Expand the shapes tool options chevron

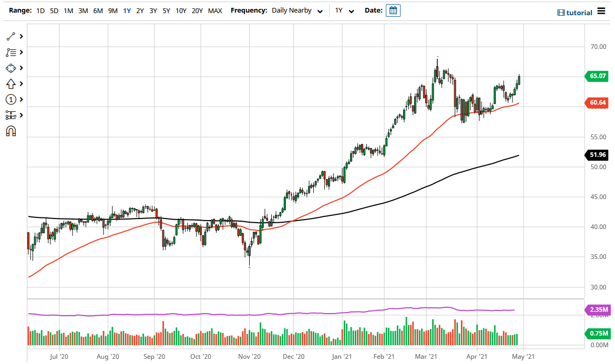tap(20, 68)
